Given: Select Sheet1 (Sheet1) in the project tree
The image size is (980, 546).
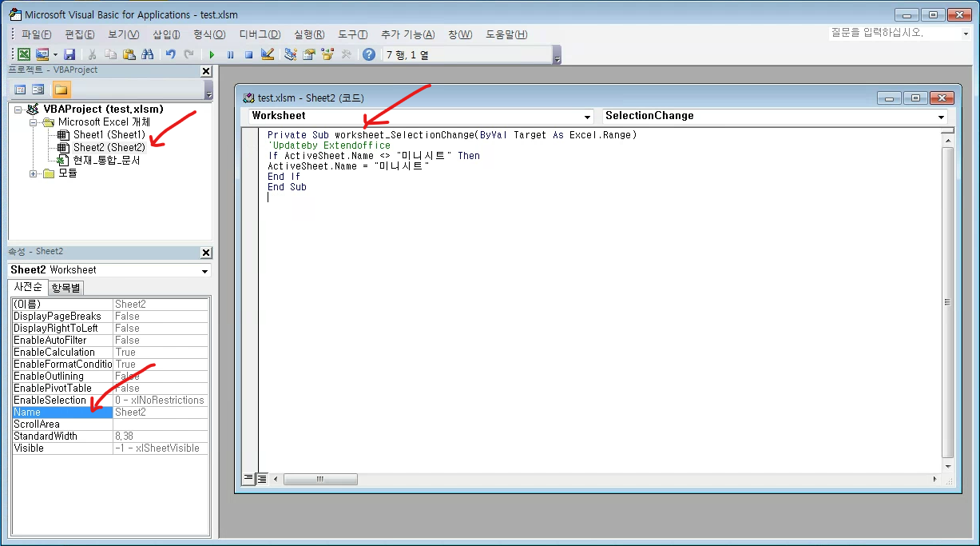Looking at the screenshot, I should tap(109, 135).
